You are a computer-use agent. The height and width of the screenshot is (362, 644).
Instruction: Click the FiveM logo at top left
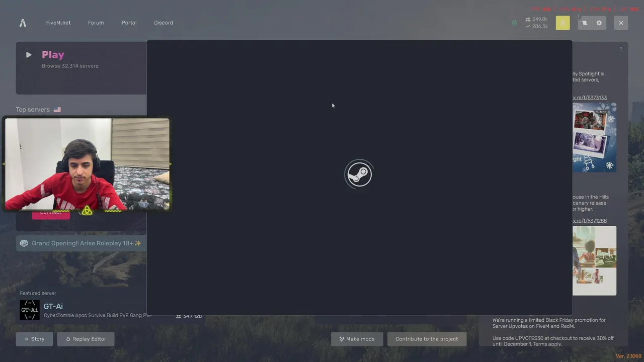click(x=23, y=23)
